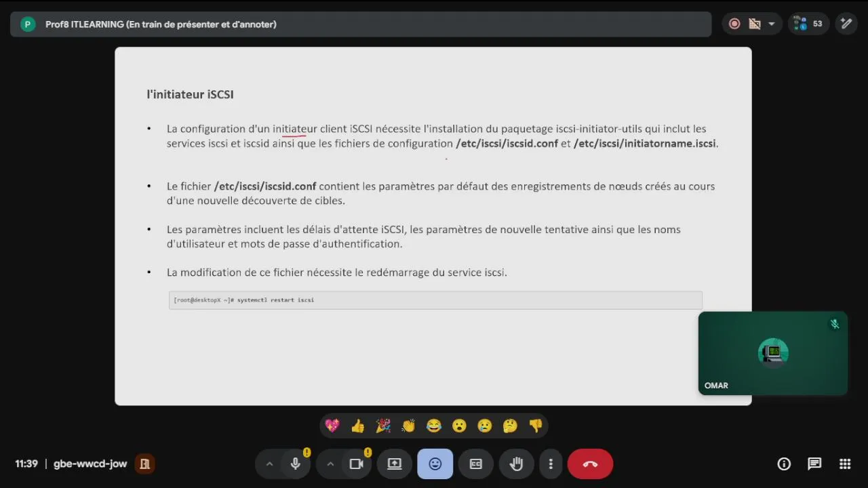Toggle the camera button
This screenshot has width=868, height=488.
(357, 464)
